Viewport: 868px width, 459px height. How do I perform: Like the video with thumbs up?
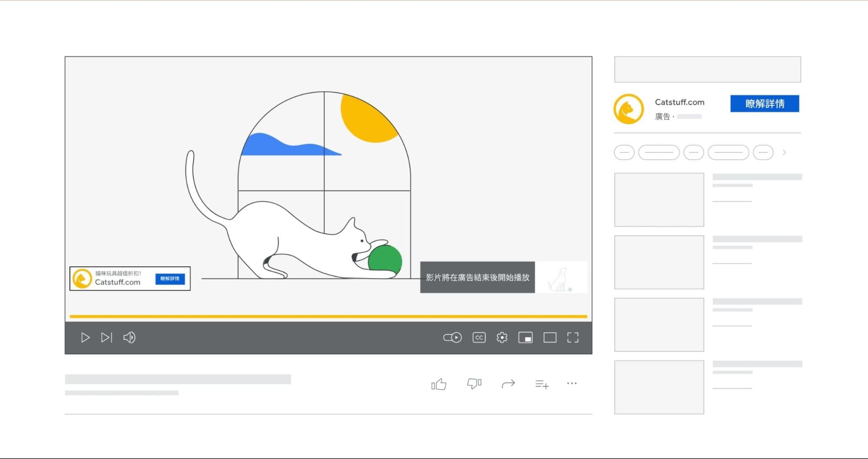coord(439,384)
